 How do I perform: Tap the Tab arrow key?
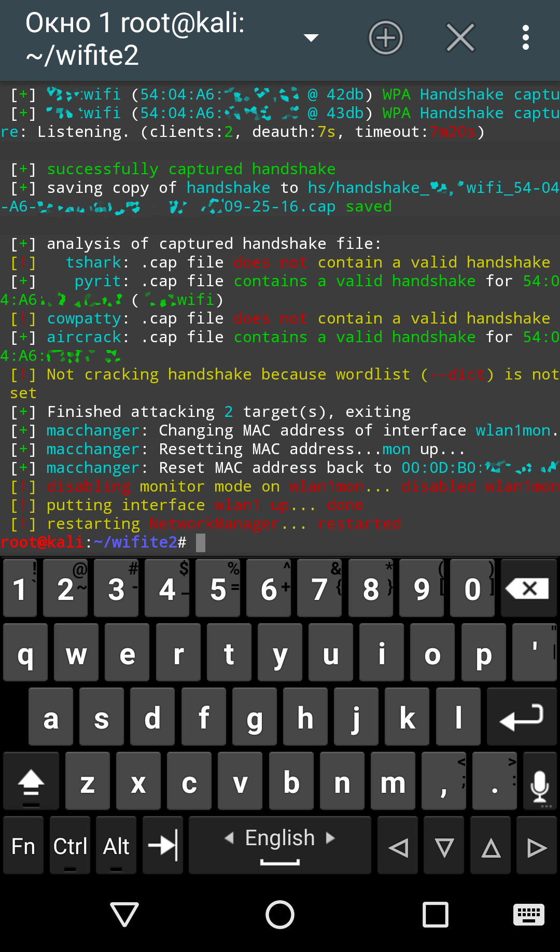click(163, 846)
